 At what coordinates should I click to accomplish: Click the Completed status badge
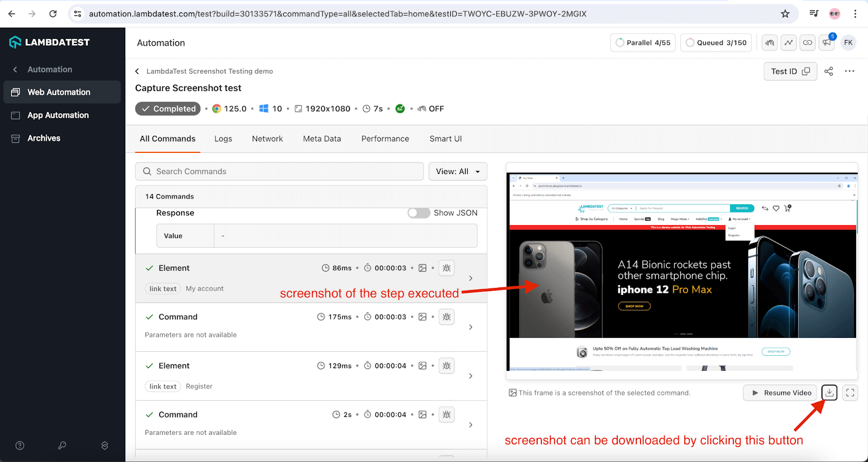[168, 108]
